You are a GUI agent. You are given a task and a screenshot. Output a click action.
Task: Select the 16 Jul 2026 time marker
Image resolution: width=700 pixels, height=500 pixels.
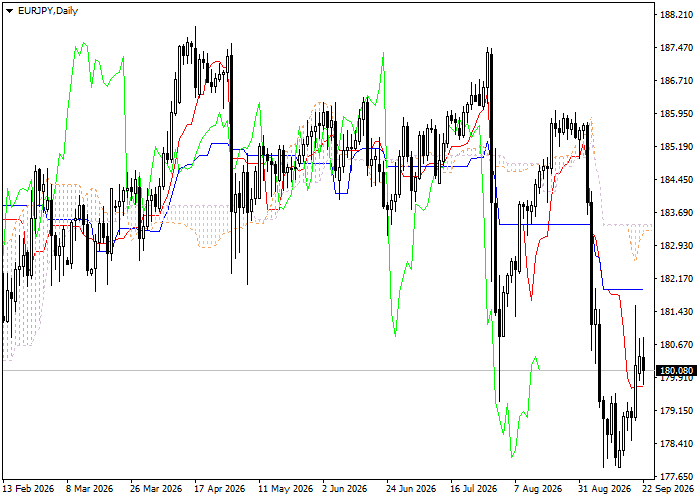pyautogui.click(x=474, y=489)
